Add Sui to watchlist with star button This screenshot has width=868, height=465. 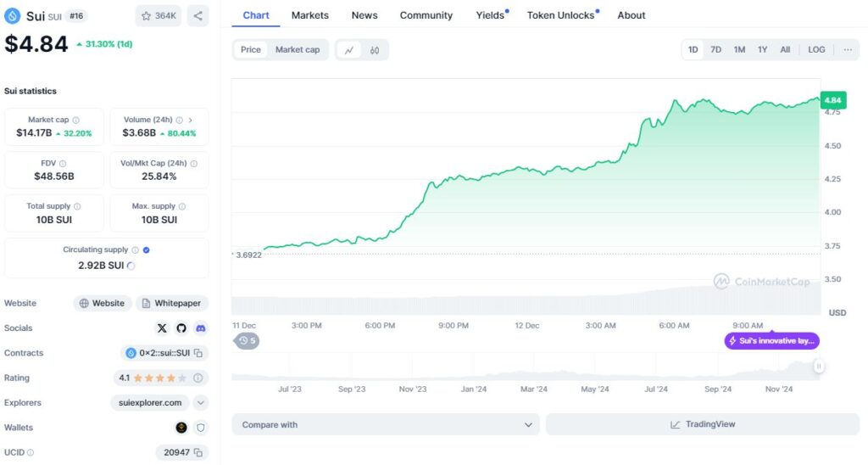pyautogui.click(x=159, y=16)
